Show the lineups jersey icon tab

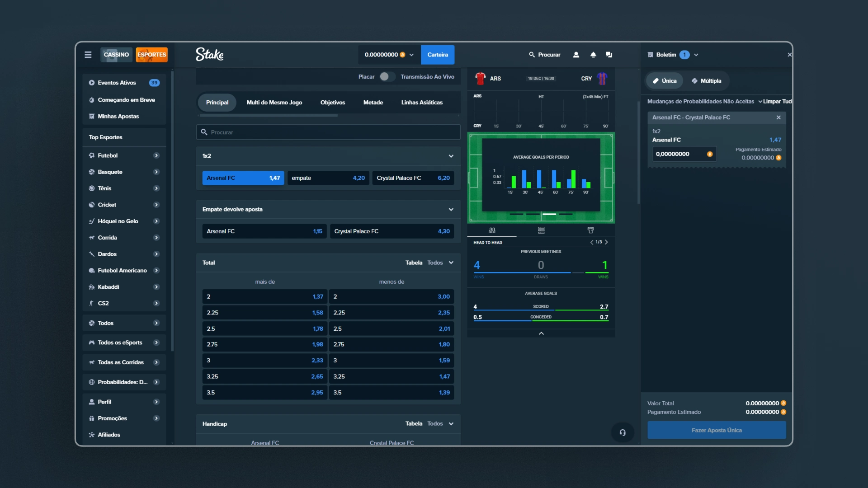590,230
